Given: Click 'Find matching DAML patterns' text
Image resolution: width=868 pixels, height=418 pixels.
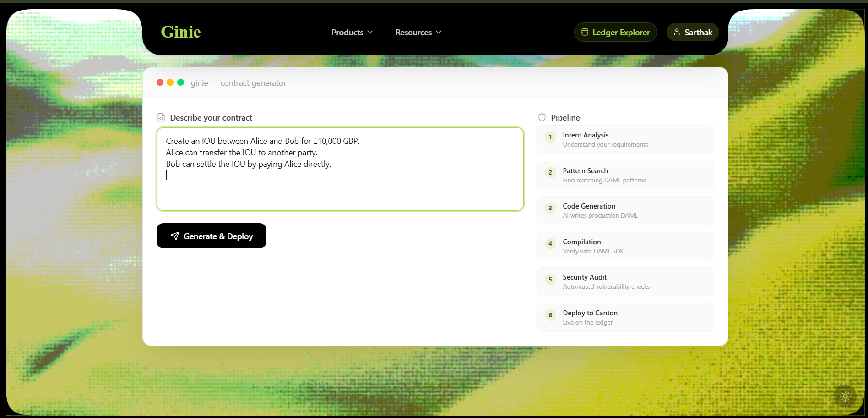Looking at the screenshot, I should click(x=604, y=181).
